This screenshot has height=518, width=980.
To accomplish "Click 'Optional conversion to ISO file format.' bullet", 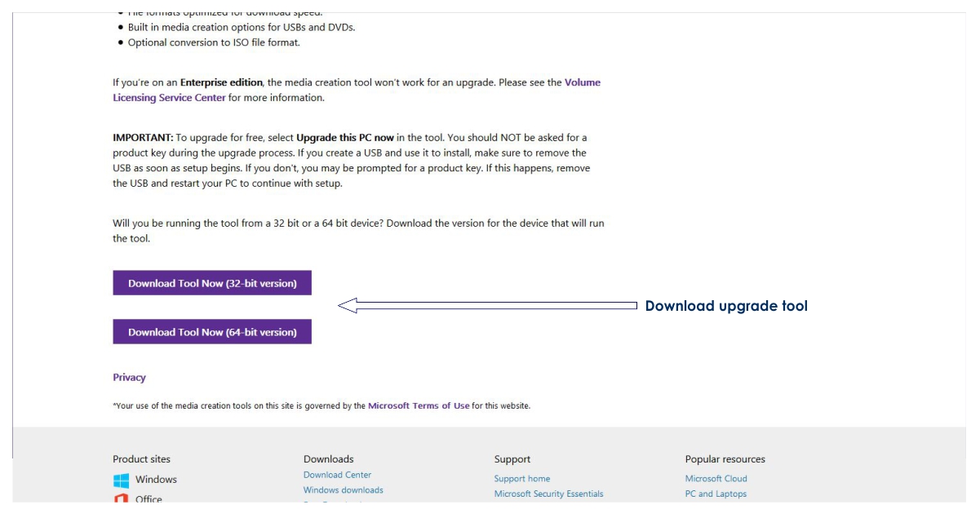I will coord(214,42).
